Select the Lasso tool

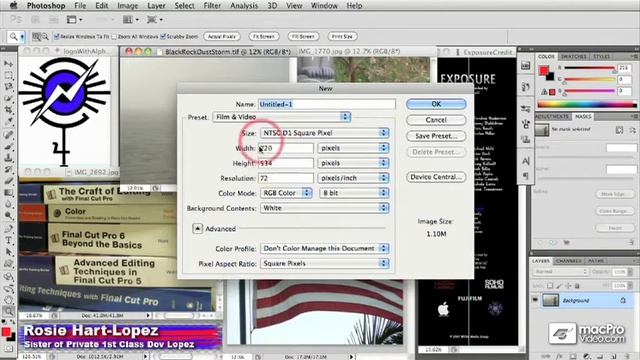[8, 87]
